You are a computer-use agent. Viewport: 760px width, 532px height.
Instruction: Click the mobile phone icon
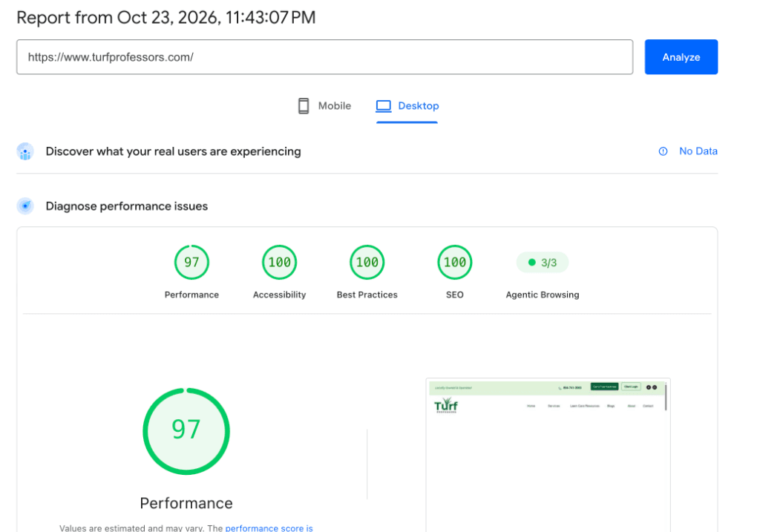[x=304, y=105]
